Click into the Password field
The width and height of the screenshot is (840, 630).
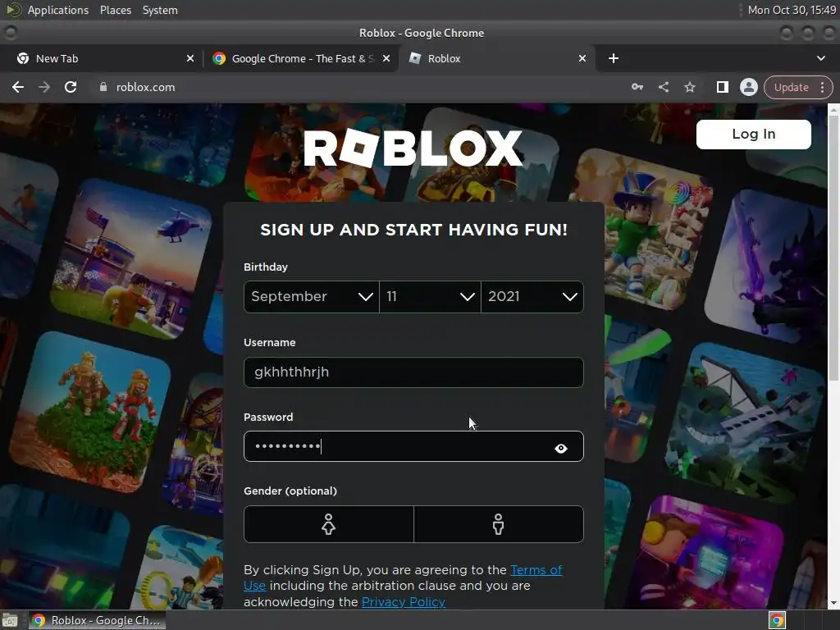click(x=413, y=446)
